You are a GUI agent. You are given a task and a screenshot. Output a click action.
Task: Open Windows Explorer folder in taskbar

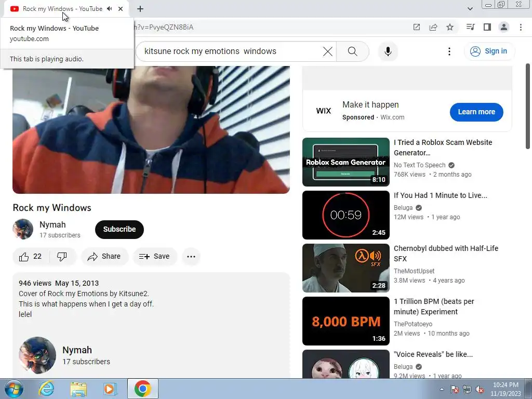(78, 389)
